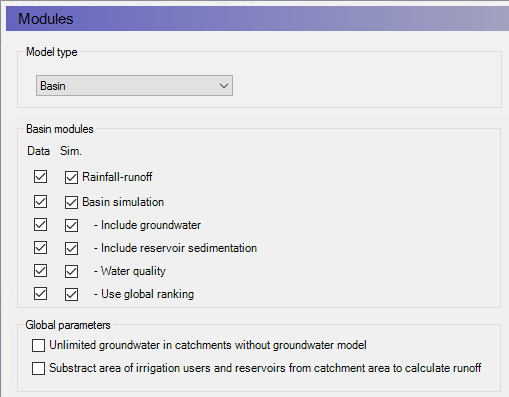The image size is (509, 397).
Task: Click the Global parameters group label
Action: [x=68, y=325]
